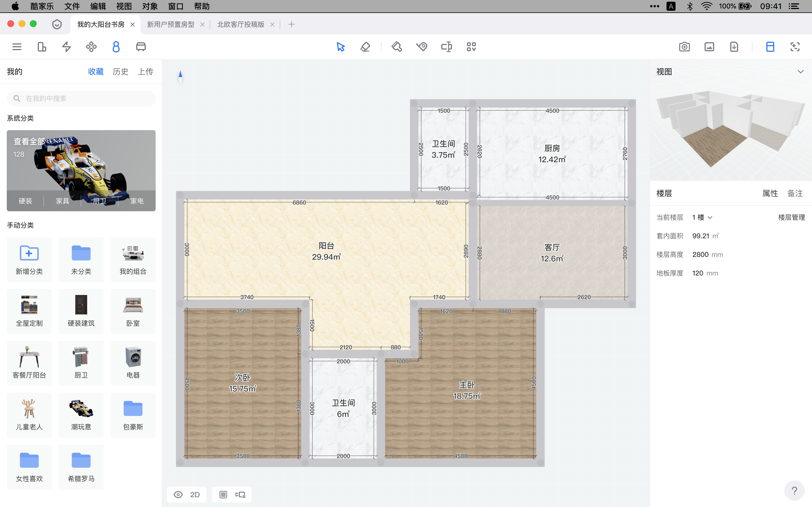Click 新增分类 to add a category

click(x=29, y=259)
